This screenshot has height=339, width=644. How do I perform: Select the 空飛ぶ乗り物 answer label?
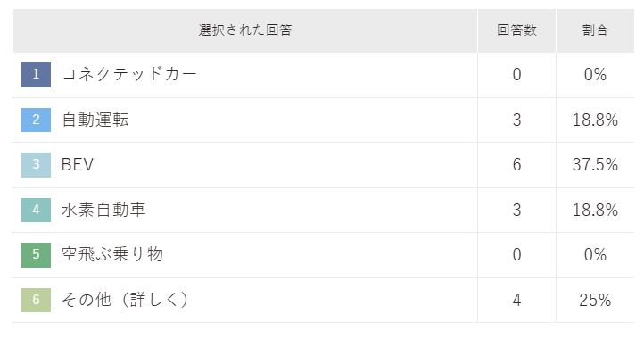click(112, 254)
